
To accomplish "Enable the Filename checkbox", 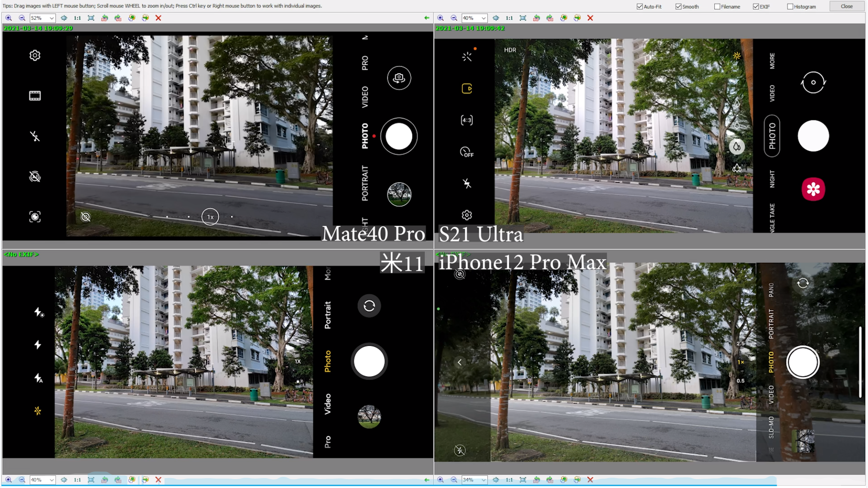I will click(x=717, y=7).
